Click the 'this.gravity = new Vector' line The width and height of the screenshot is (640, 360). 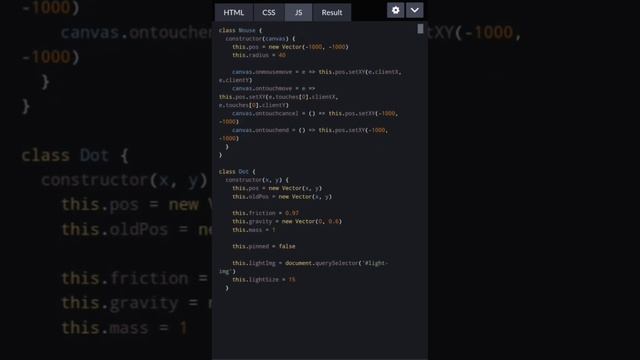[287, 221]
